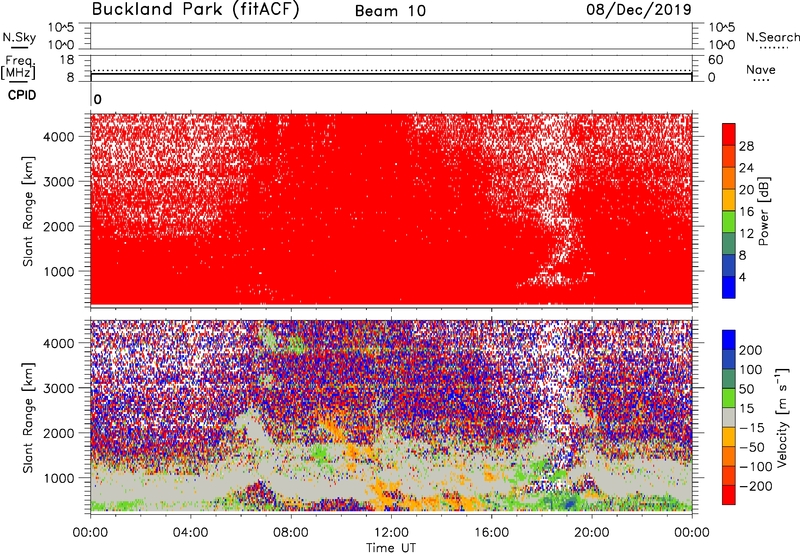Select the red bottom segment of velocity color bar
The height and width of the screenshot is (554, 800).
point(729,495)
